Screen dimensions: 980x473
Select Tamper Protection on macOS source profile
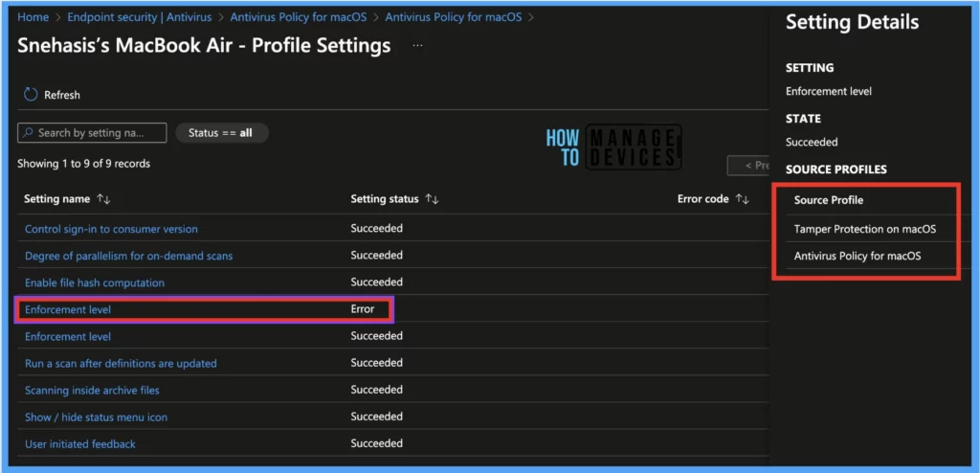tap(865, 229)
